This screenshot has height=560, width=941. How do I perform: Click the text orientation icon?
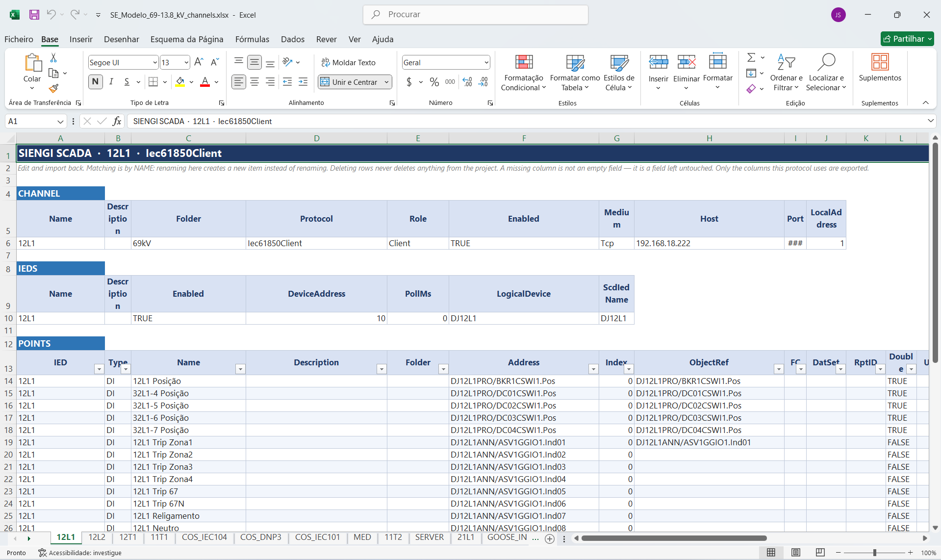pyautogui.click(x=288, y=62)
